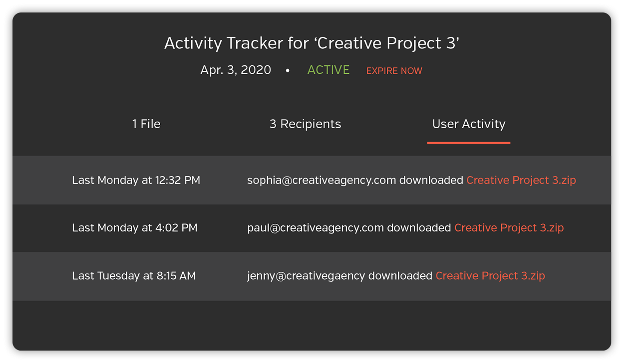The image size is (624, 364).
Task: Open Creative Project 3.zip downloaded by jenny
Action: [x=490, y=276]
